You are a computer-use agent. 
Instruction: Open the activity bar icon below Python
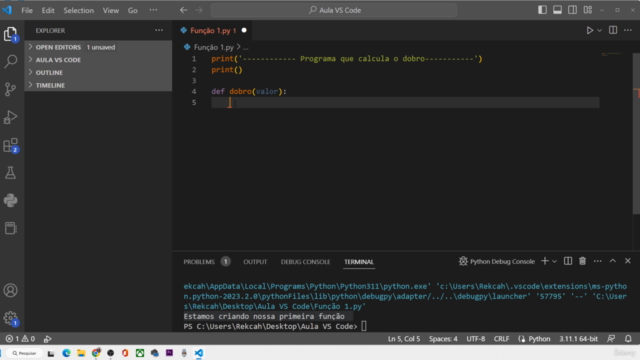click(11, 228)
